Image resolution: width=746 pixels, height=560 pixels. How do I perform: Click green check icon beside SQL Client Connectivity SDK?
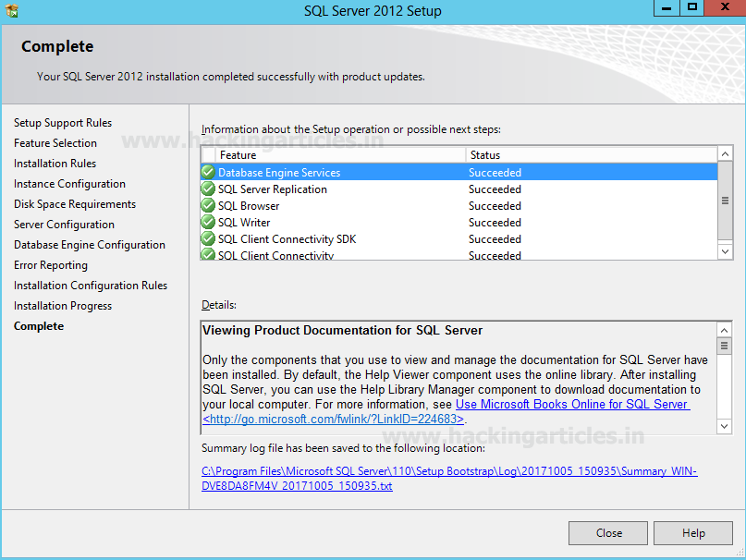click(x=208, y=238)
